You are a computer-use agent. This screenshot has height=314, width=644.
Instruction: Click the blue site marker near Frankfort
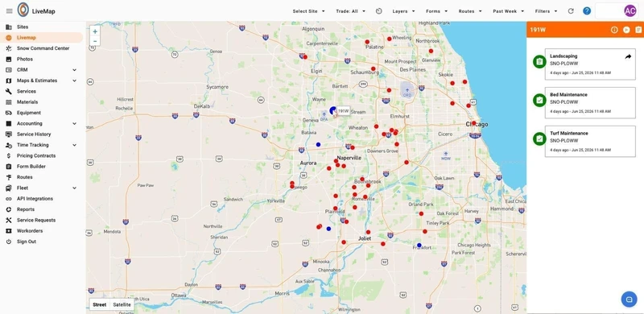click(419, 245)
